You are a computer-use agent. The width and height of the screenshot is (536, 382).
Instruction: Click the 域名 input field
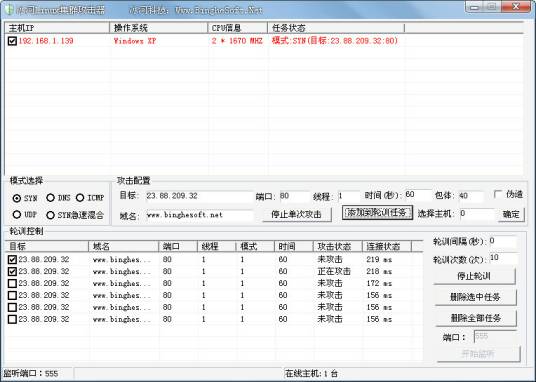coord(199,215)
